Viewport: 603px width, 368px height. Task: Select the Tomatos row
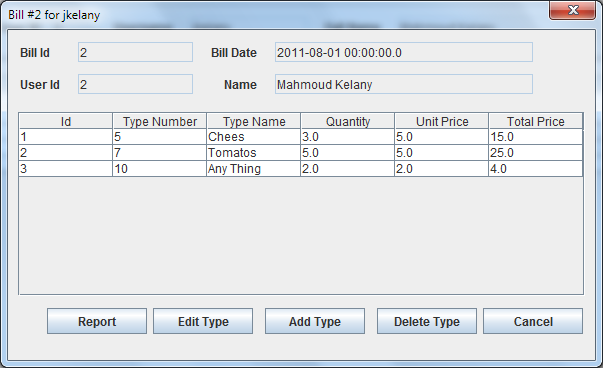[x=301, y=153]
